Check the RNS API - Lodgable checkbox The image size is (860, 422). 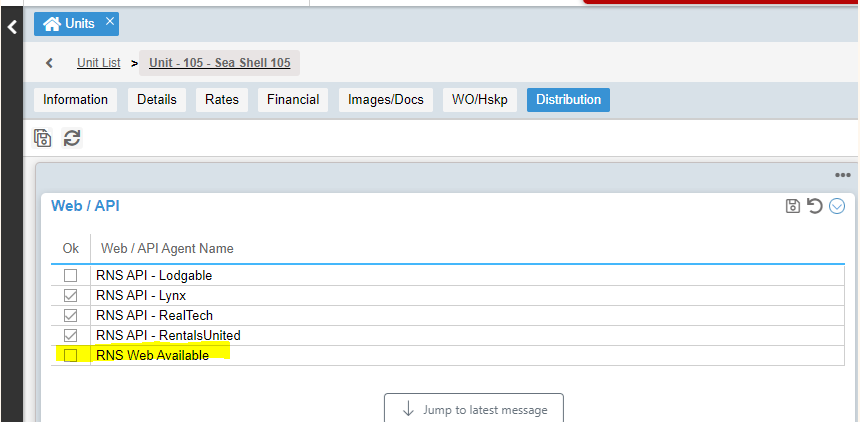tap(70, 275)
